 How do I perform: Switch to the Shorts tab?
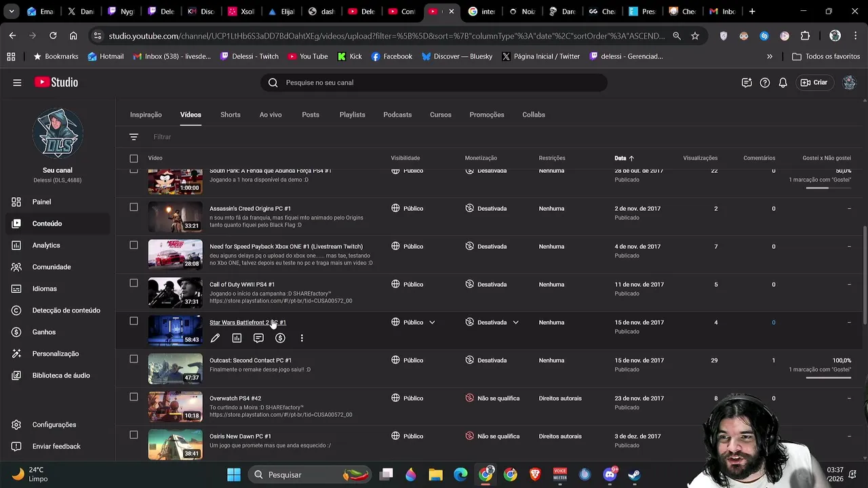click(231, 115)
